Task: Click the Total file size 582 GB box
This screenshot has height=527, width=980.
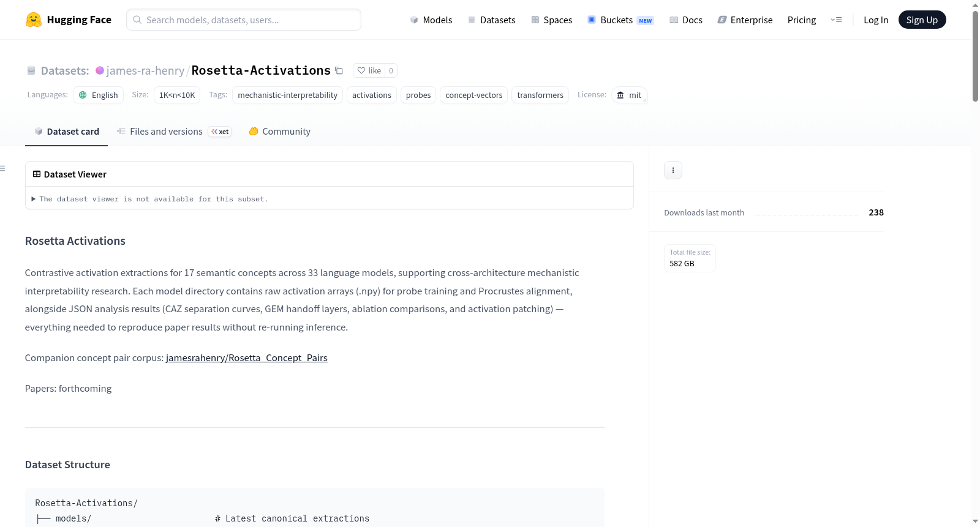Action: point(690,258)
